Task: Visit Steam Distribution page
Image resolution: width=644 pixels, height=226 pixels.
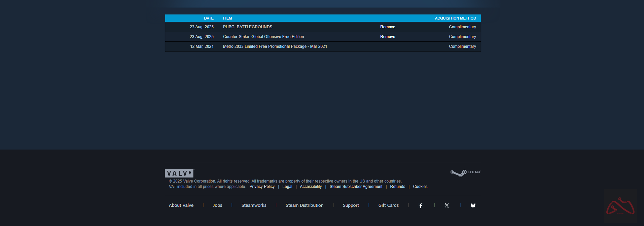Action: [305, 205]
